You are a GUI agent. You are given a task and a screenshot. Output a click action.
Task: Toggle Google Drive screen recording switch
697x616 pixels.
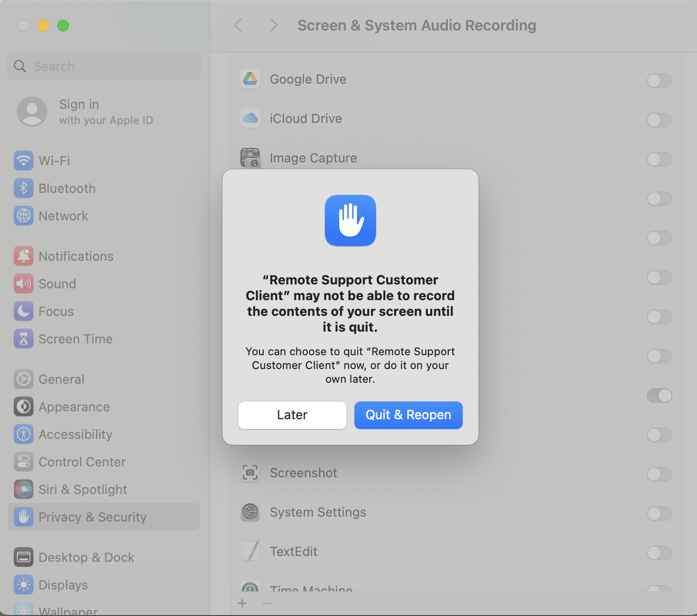(x=659, y=81)
